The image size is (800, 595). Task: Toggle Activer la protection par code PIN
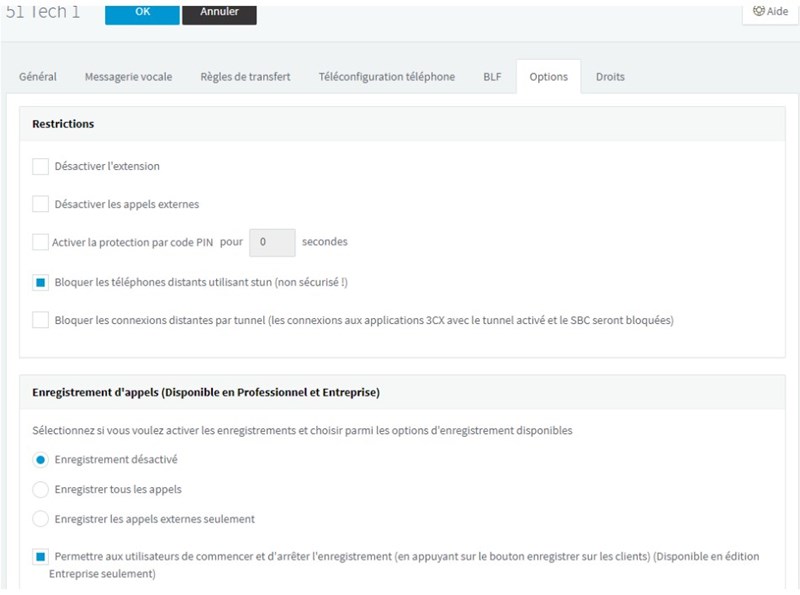pos(41,242)
